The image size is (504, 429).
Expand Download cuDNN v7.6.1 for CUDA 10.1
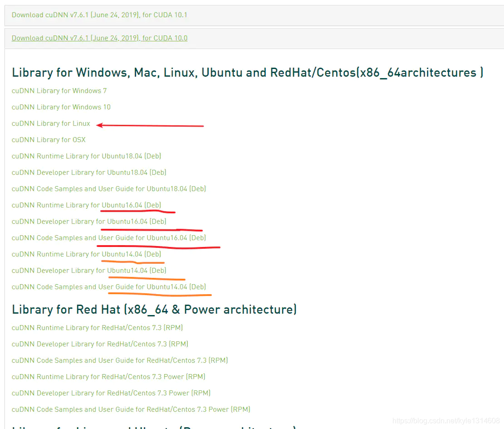[99, 15]
